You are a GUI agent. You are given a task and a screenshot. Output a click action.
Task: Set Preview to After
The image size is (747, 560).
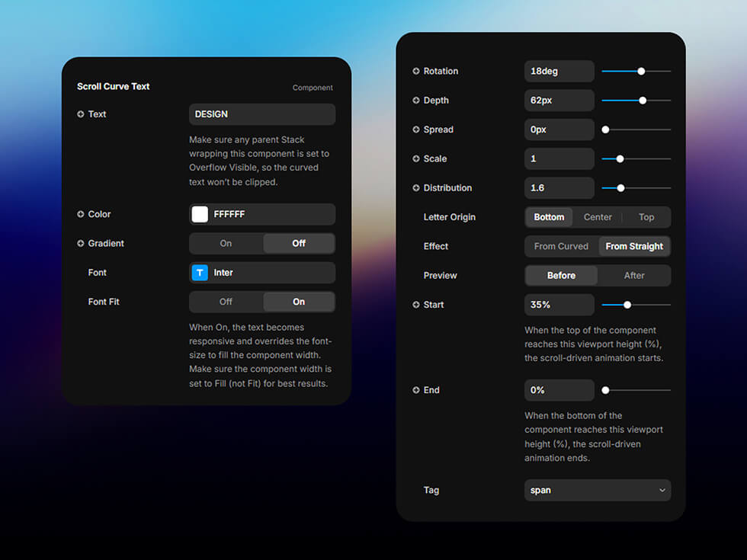pos(634,275)
